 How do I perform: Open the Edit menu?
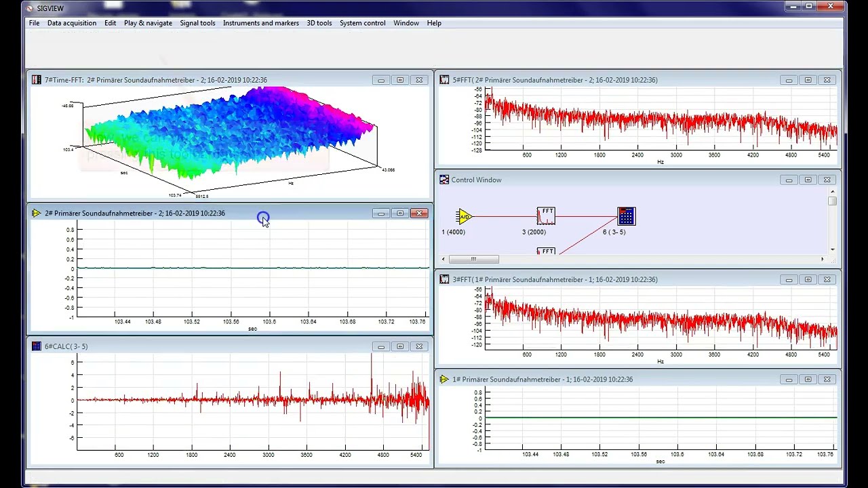110,23
